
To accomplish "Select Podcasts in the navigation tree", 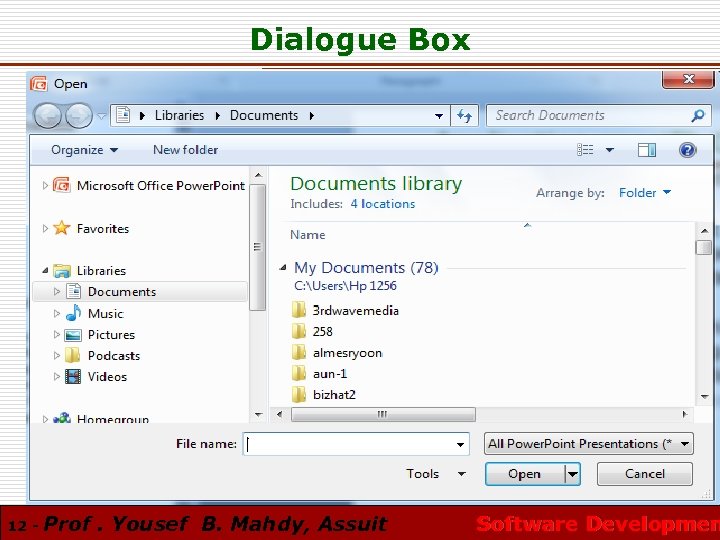I will click(x=114, y=356).
